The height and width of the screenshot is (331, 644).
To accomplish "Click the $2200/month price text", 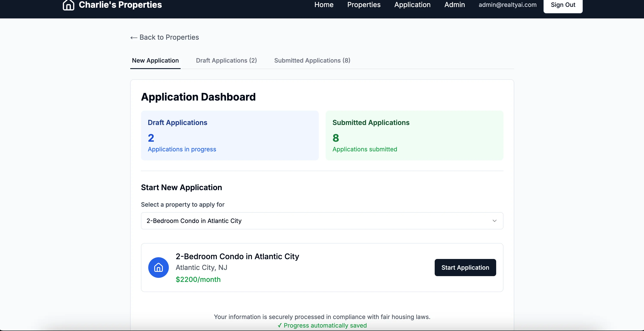I will (x=198, y=280).
